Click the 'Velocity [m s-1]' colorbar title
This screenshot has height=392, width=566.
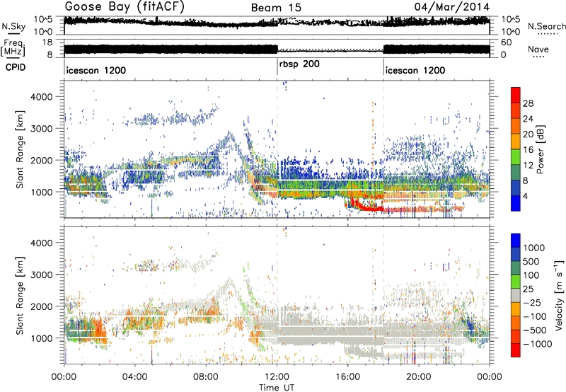click(559, 295)
